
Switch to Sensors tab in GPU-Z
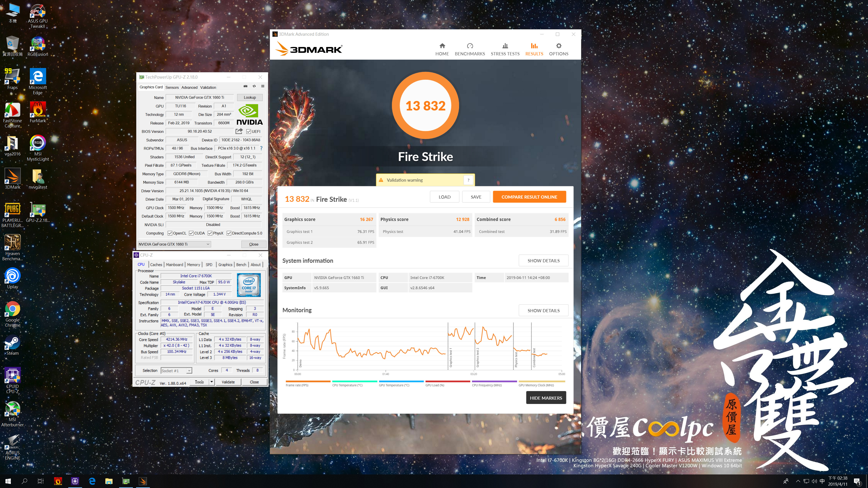pos(172,87)
